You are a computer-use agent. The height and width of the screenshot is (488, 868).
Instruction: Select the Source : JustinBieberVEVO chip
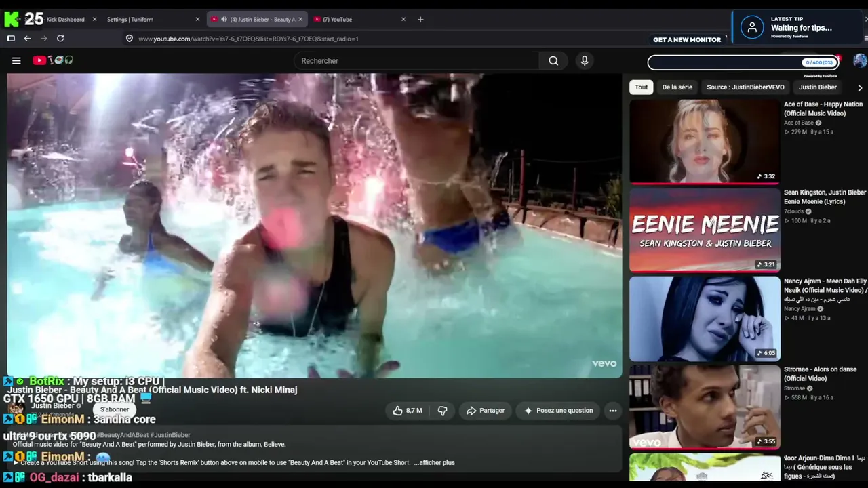coord(745,87)
